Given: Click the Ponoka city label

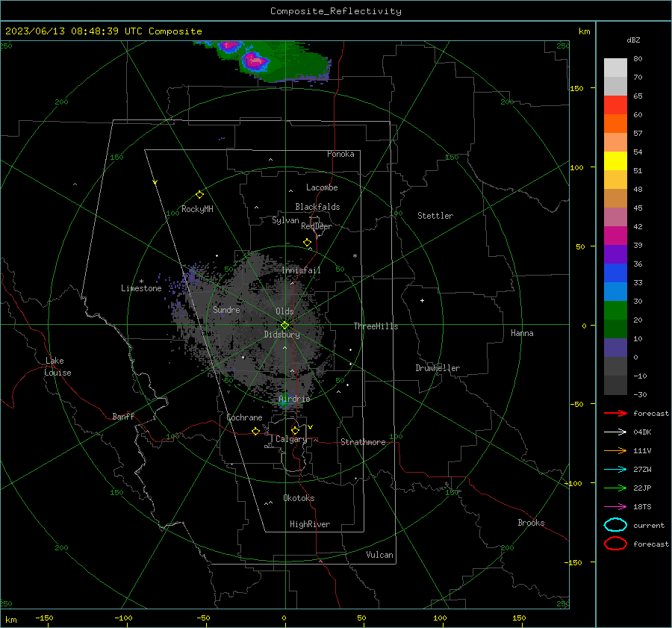Looking at the screenshot, I should tap(340, 154).
